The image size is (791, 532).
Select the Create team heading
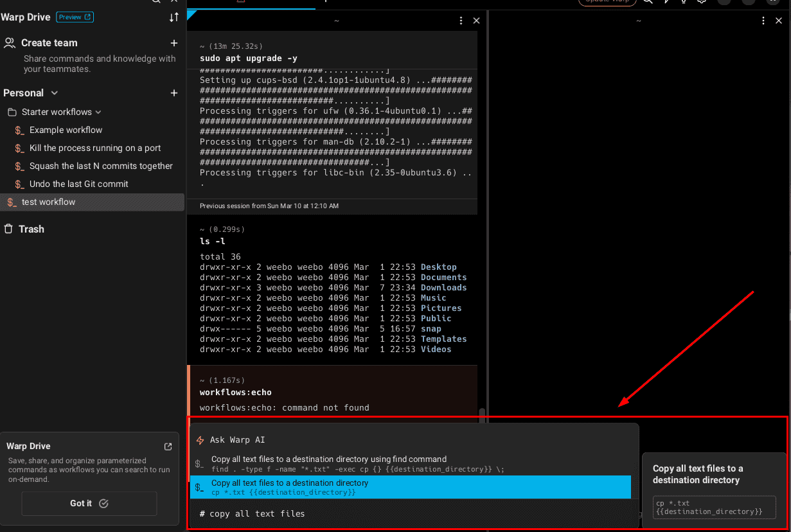tap(49, 43)
